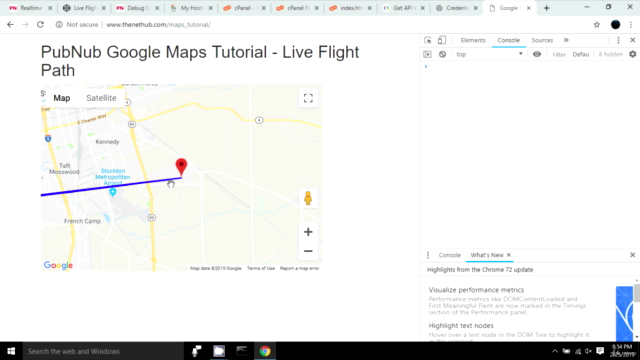Open the drawer three-dot menu
Image resolution: width=640 pixels, height=360 pixels.
tap(428, 255)
